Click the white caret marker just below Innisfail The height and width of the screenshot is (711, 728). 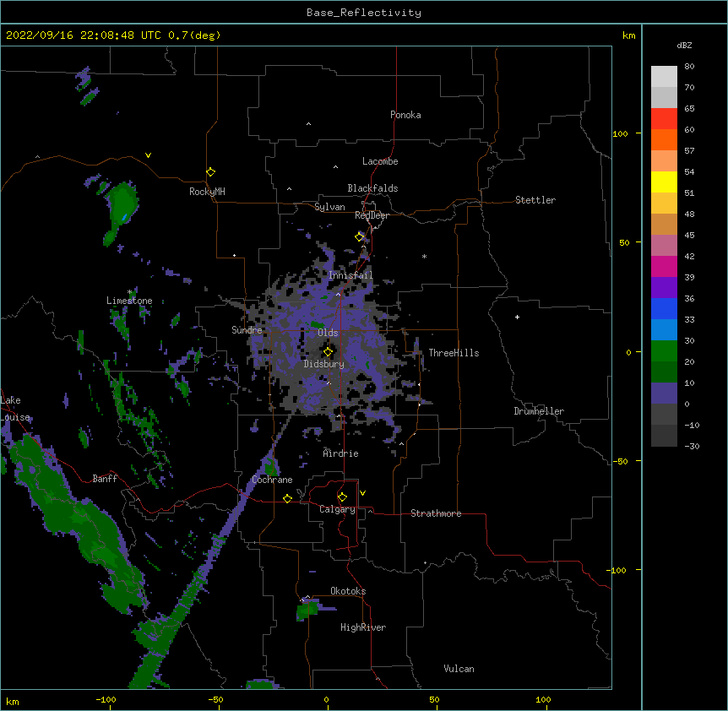tap(338, 294)
